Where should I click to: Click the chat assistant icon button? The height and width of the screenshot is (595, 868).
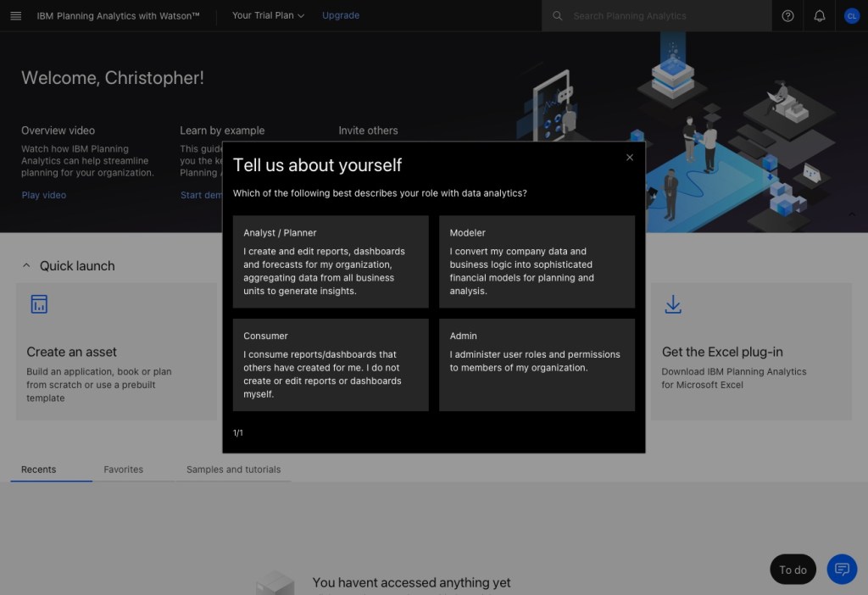(842, 569)
